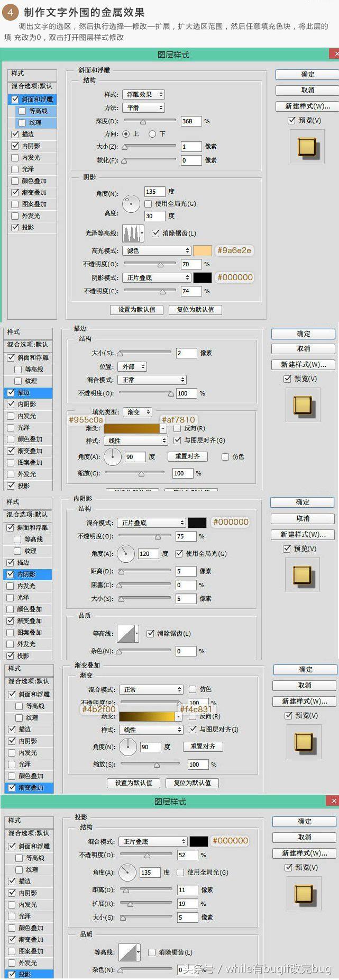Toggle 消除锯齿 checkbox in 内阴影 品质 section
Screen dimensions: 339x980
click(x=150, y=633)
